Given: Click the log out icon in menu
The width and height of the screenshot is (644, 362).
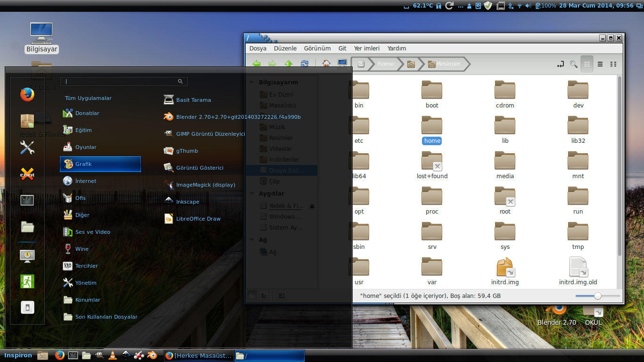Looking at the screenshot, I should click(x=27, y=281).
